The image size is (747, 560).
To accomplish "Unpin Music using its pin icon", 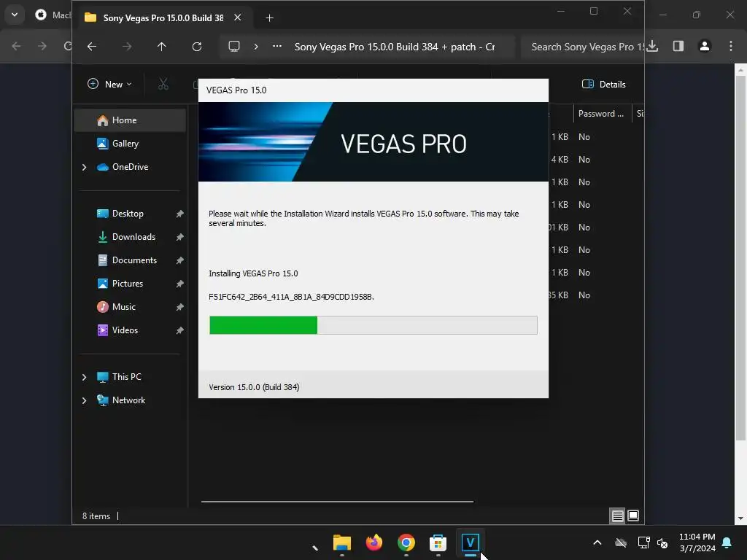I will coord(179,307).
